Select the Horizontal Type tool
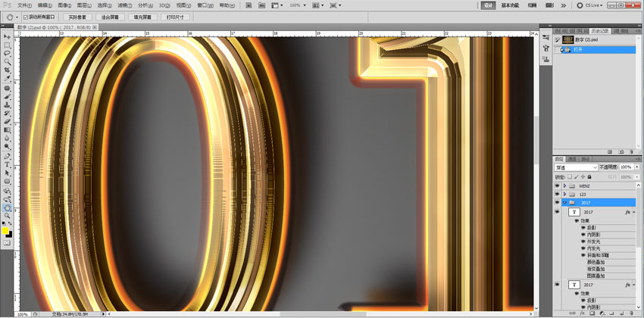644x318 pixels. tap(7, 165)
